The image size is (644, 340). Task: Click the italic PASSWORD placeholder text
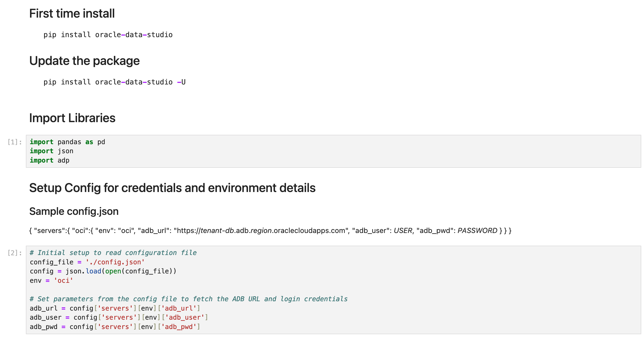pyautogui.click(x=477, y=231)
